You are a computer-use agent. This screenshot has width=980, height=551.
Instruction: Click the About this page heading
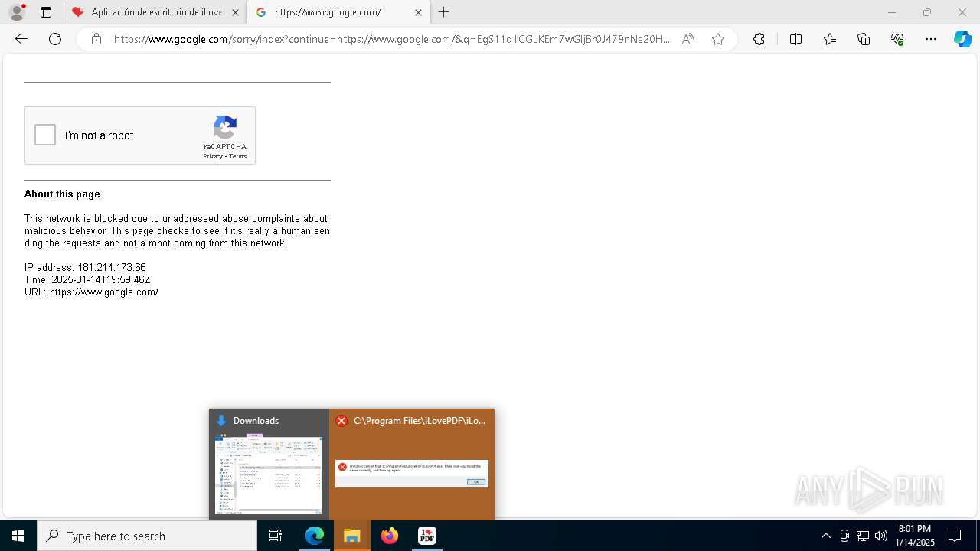click(62, 194)
